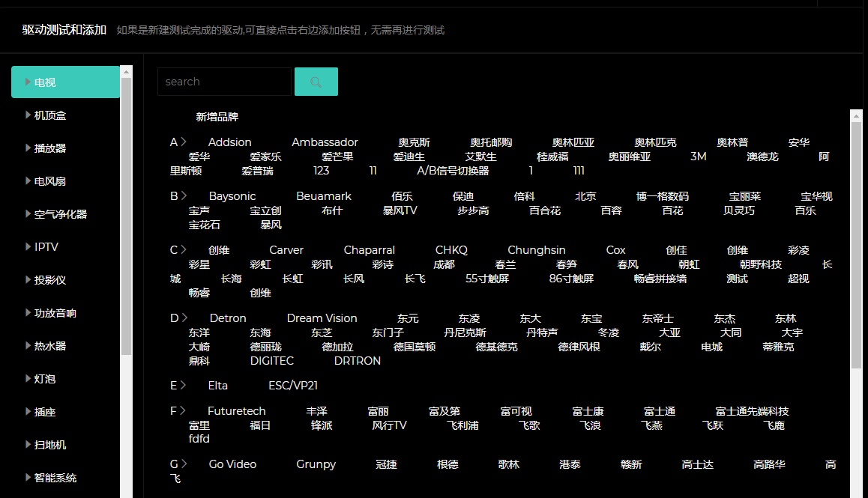Select the Baysonic brand
Viewport: 868px width, 498px height.
(x=232, y=196)
